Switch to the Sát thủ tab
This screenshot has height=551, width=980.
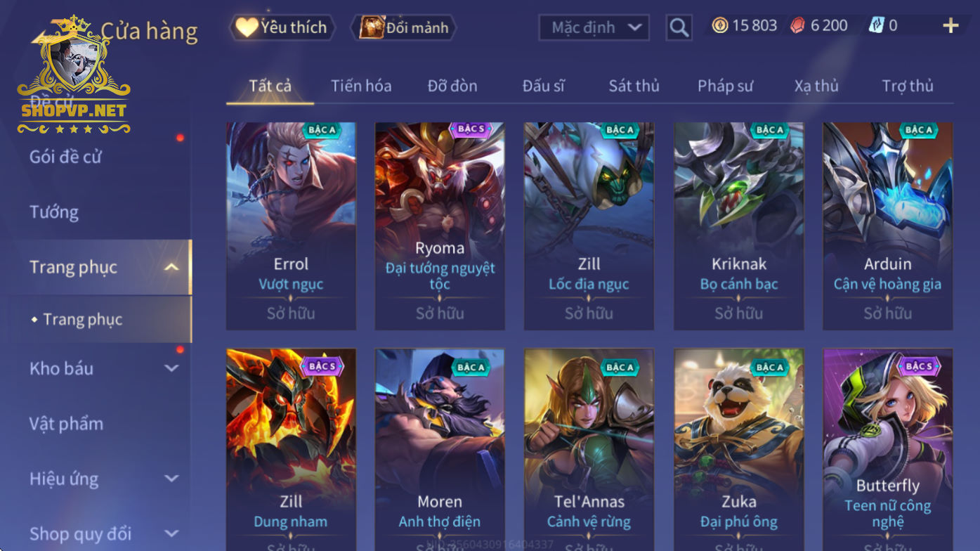tap(634, 86)
